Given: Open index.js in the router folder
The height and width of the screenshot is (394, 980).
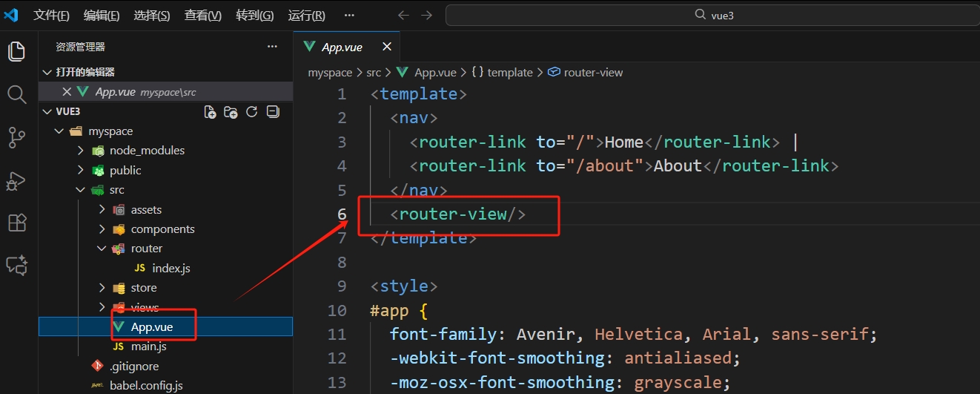Looking at the screenshot, I should point(170,268).
